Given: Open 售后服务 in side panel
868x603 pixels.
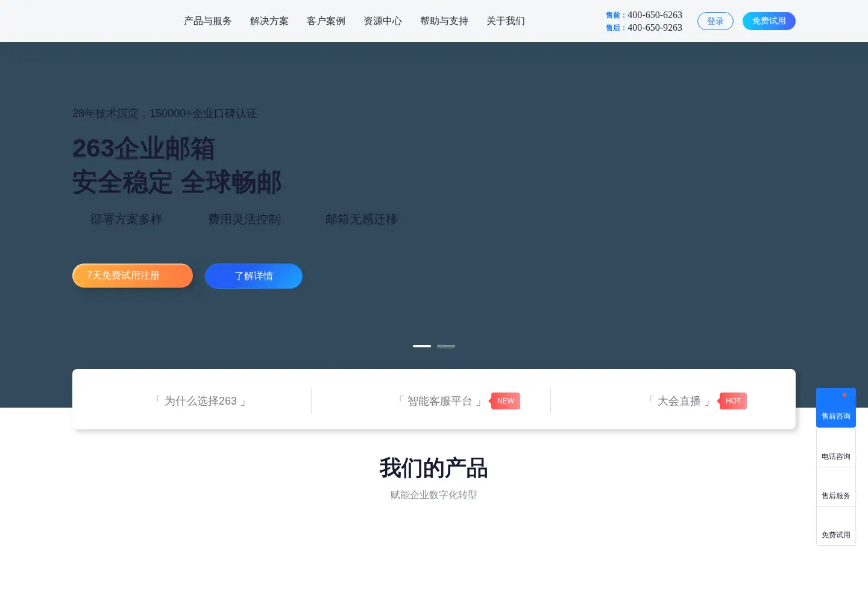Looking at the screenshot, I should (836, 487).
